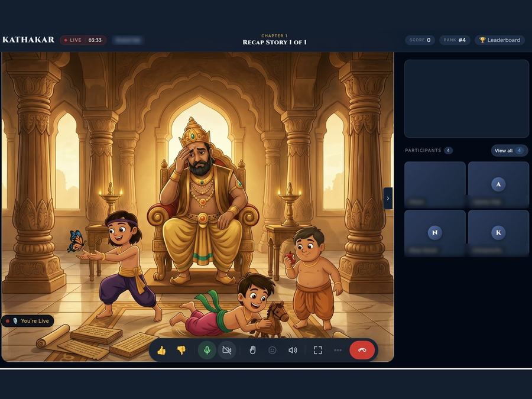532x399 pixels.
Task: Click the PARTICIPANTS count label
Action: (x=429, y=150)
